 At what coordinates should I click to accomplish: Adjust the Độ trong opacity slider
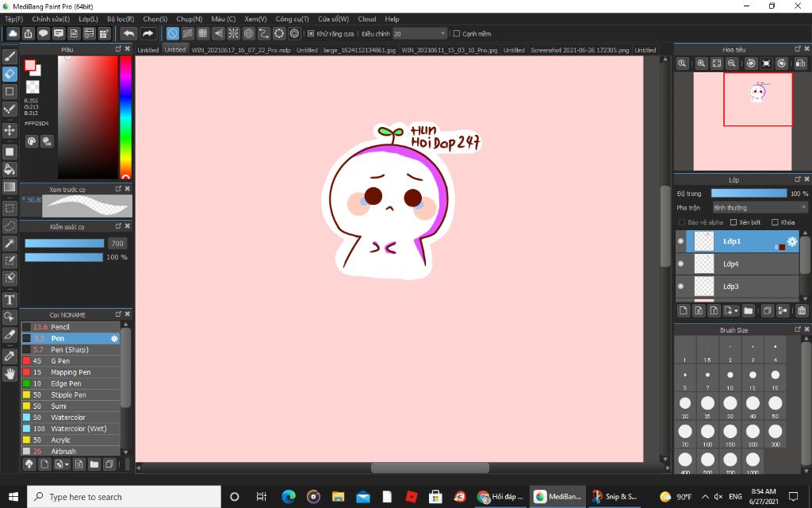(749, 194)
